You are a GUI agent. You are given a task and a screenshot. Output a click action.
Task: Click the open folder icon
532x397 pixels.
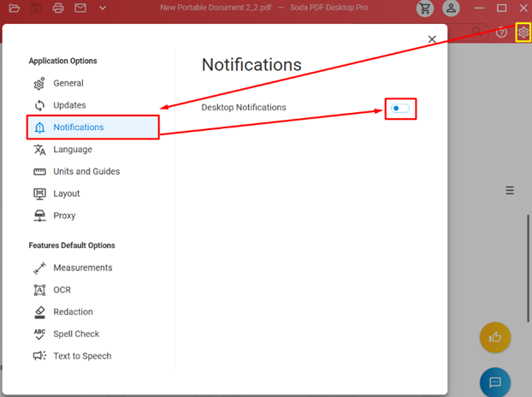(x=15, y=9)
